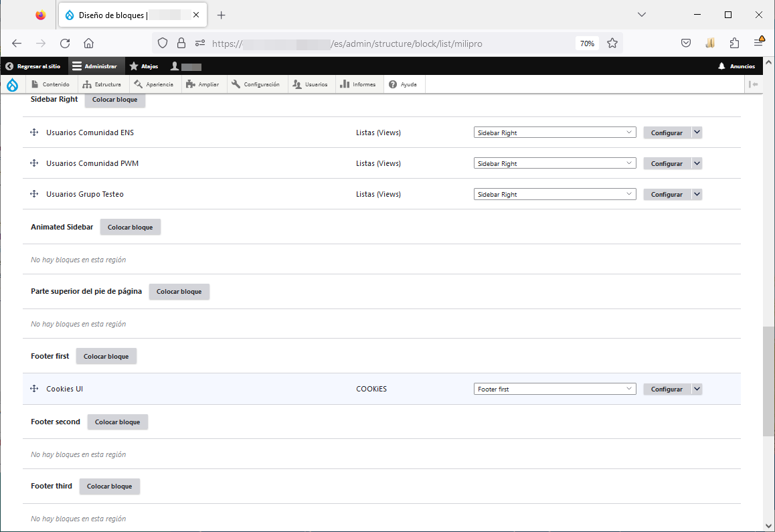Click Colocar bloque for Animated Sidebar
Image resolution: width=775 pixels, height=532 pixels.
point(130,228)
